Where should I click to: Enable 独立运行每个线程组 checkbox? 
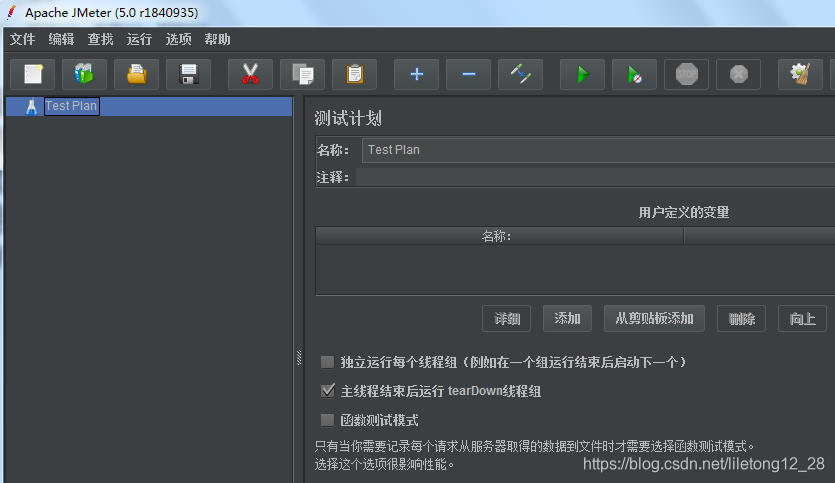(328, 363)
